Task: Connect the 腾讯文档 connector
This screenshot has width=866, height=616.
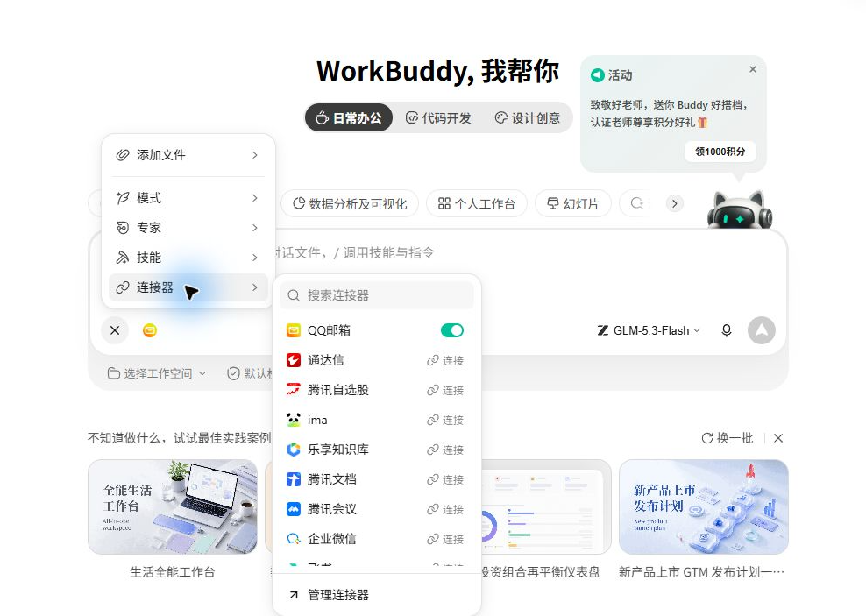Action: [445, 479]
